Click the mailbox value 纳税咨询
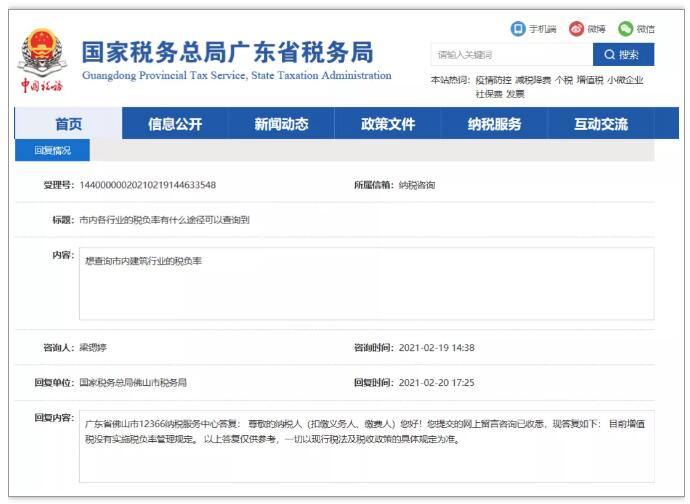Viewport: 690px width, 504px height. (x=417, y=185)
